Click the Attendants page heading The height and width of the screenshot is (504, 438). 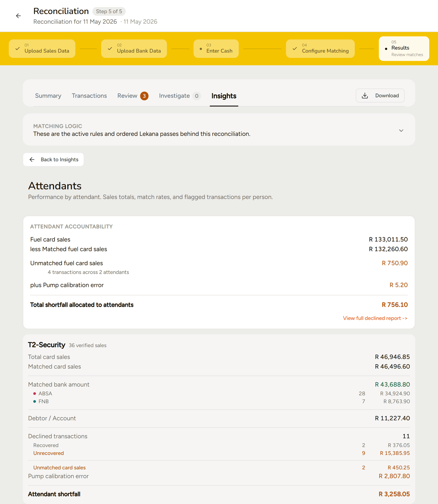[55, 186]
